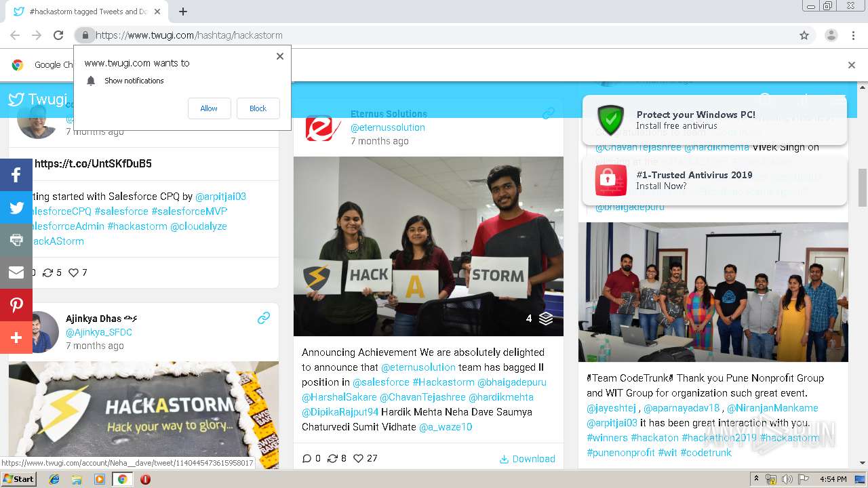This screenshot has width=868, height=488.
Task: Open #Hackastorm hashtag in Eternus tweet
Action: (443, 382)
